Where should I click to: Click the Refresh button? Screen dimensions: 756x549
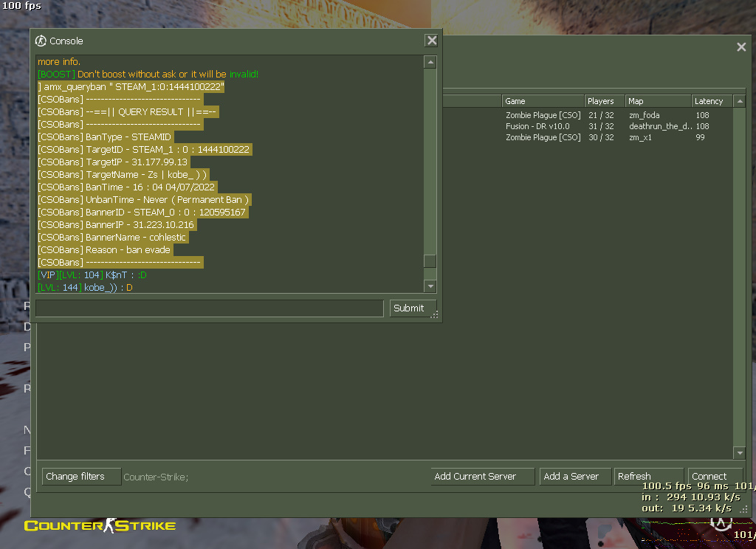pos(648,477)
